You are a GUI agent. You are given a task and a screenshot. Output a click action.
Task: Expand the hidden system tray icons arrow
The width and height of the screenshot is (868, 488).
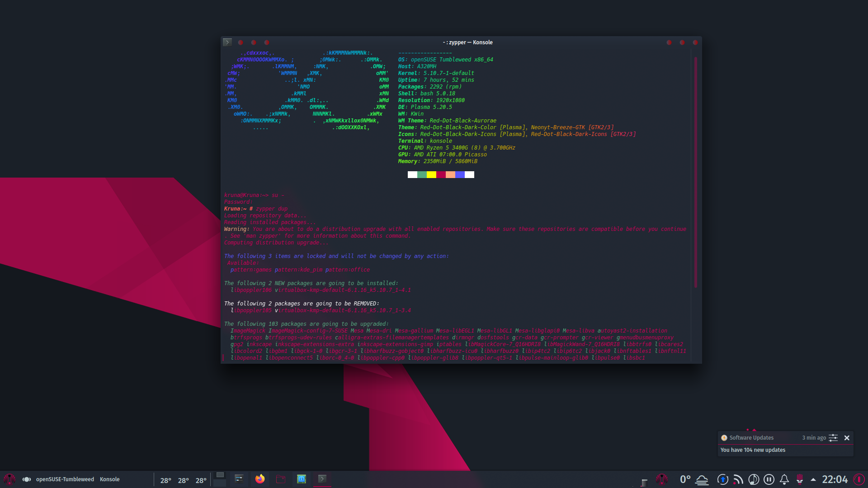click(x=813, y=480)
